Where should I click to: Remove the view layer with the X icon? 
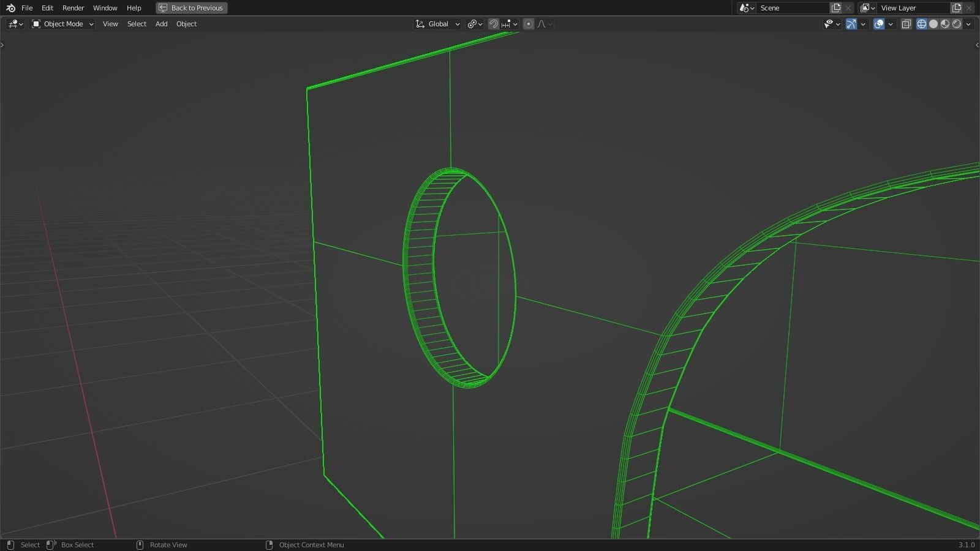968,8
